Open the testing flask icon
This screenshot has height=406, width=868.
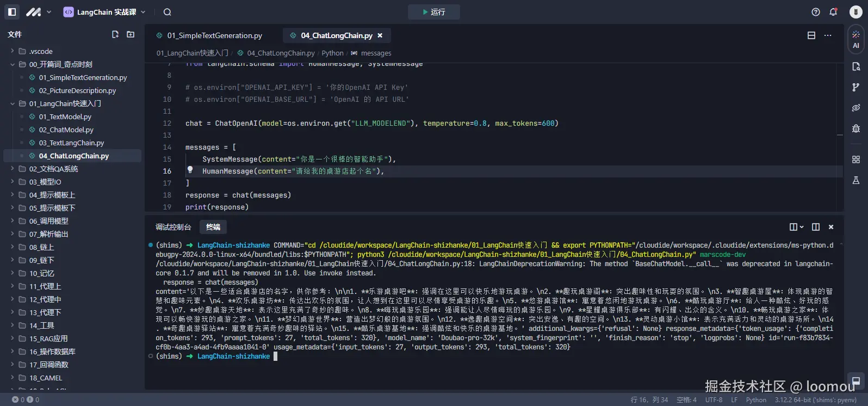tap(855, 180)
